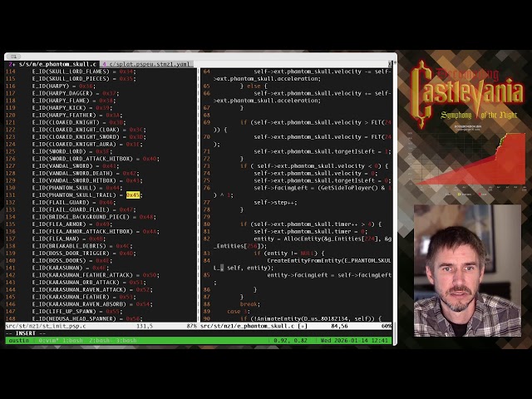The image size is (532, 399).
Task: Click line E_ID(FLEA_ARMOR_ATTACK_HITBOX)
Action: click(96, 231)
